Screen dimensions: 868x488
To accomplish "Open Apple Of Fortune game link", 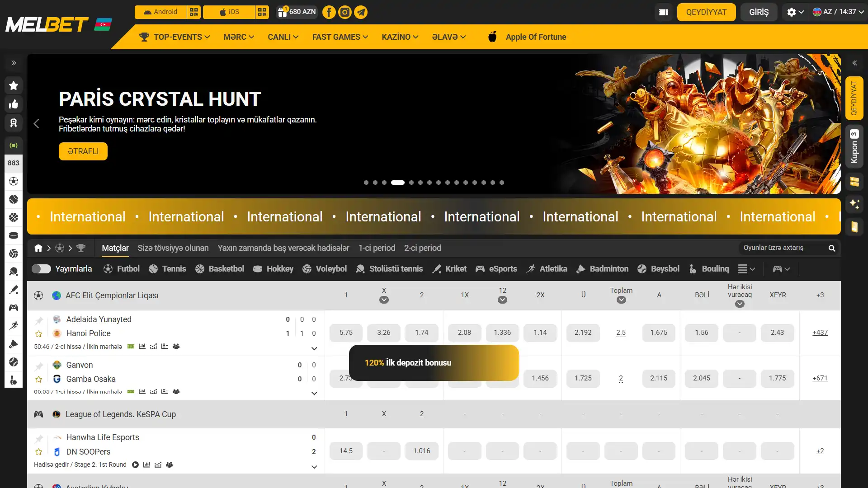I will click(527, 37).
